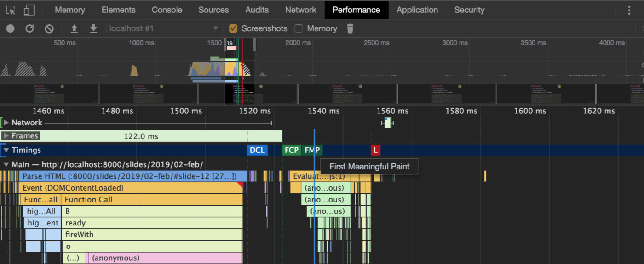Load a profile with upload arrow
The width and height of the screenshot is (644, 264).
74,28
